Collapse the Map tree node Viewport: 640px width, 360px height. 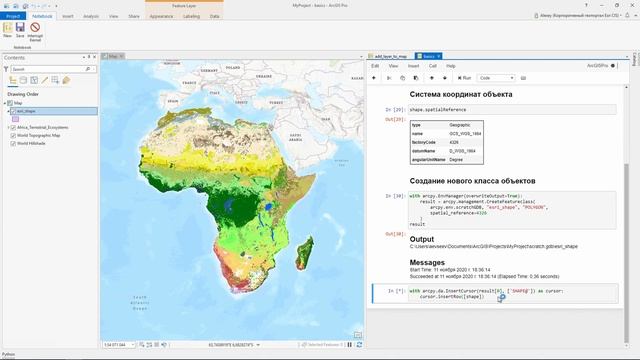click(5, 103)
